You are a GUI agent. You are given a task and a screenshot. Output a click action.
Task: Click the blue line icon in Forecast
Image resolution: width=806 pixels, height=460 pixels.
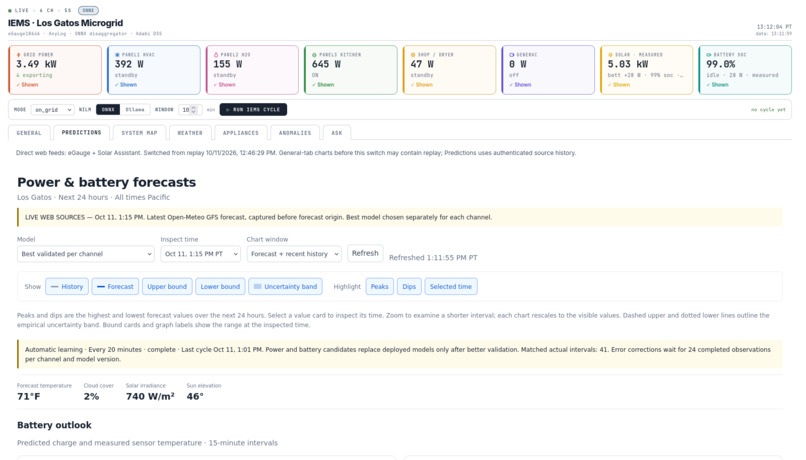point(101,287)
